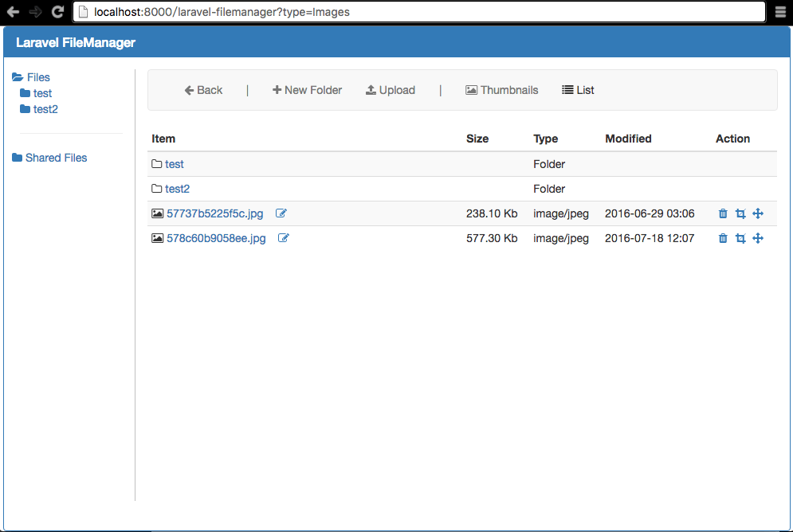Go Back in the file manager toolbar
Viewport: 793px width, 532px height.
203,90
